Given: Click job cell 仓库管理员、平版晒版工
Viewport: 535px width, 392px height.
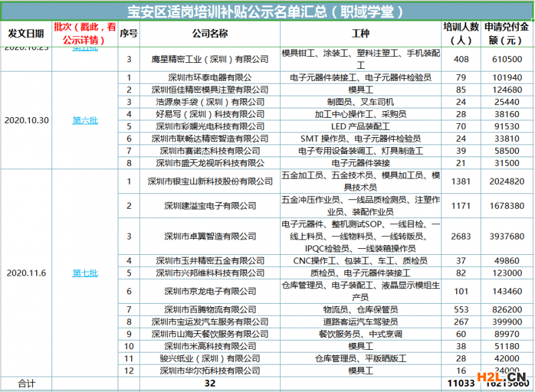Looking at the screenshot, I should 360,359.
